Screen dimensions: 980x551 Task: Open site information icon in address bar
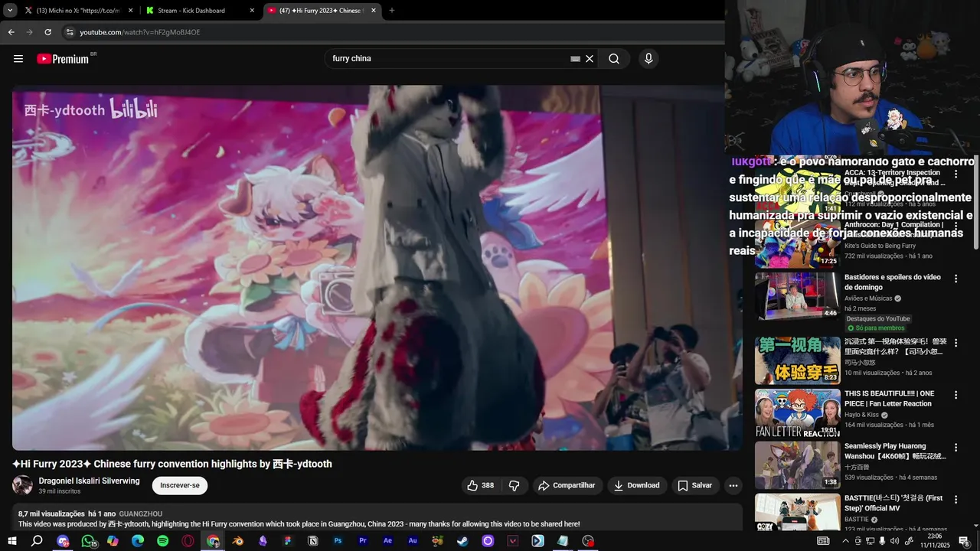(x=70, y=32)
